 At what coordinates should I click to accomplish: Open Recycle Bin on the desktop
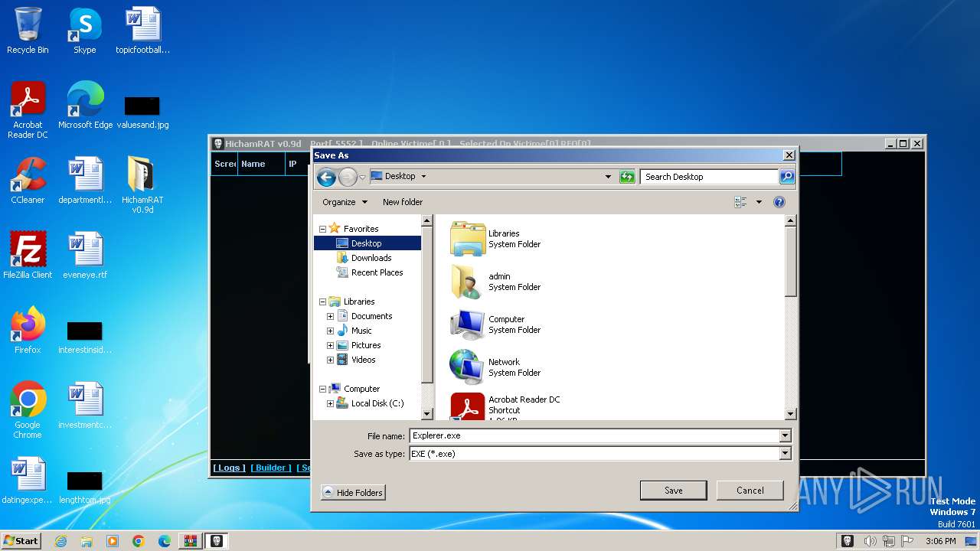[x=28, y=31]
